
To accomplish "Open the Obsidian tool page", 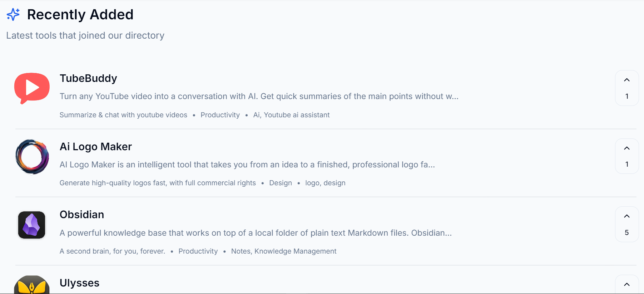I will click(81, 215).
